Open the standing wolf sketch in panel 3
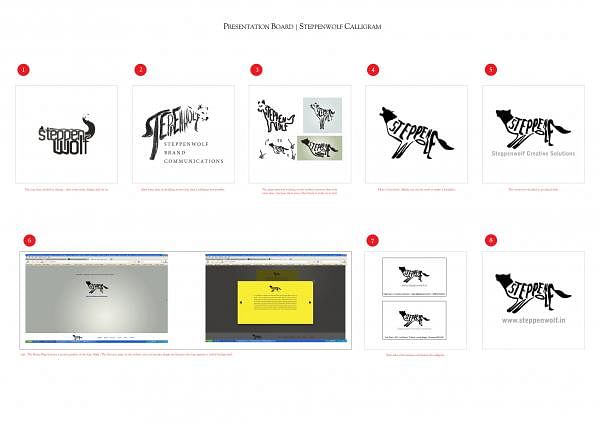The image size is (600, 423). tap(276, 116)
